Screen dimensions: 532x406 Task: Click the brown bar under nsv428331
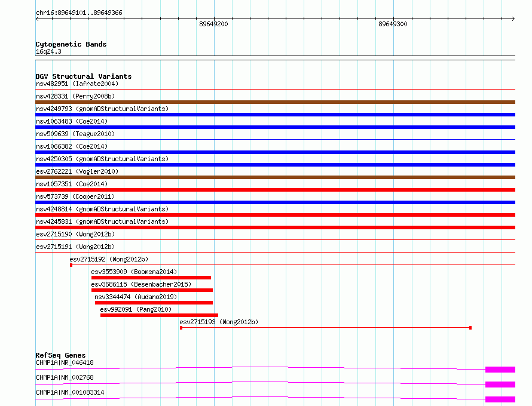tap(275, 102)
